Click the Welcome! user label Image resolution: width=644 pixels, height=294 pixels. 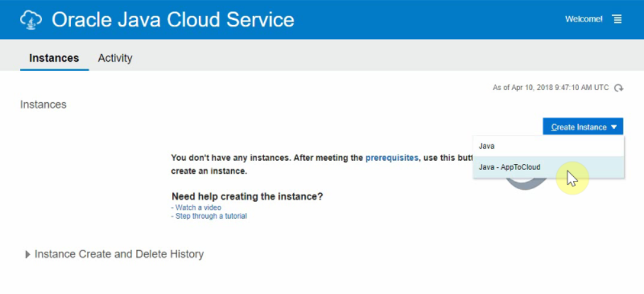583,19
